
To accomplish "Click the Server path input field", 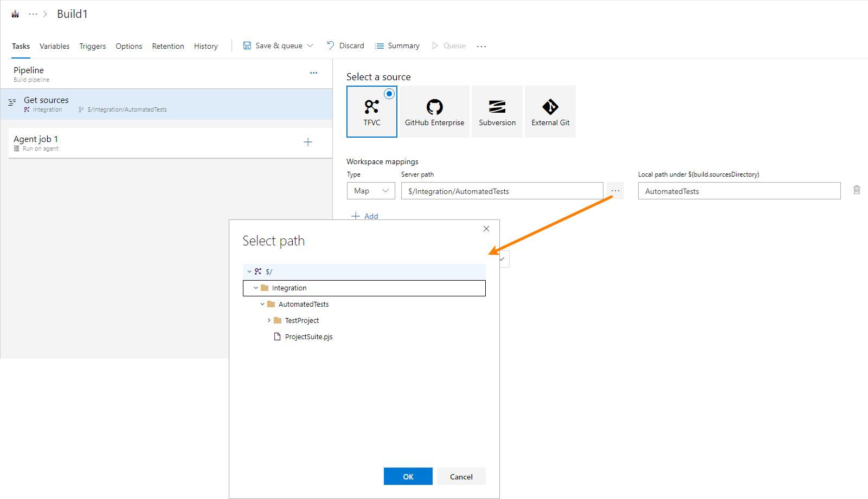I will (501, 191).
